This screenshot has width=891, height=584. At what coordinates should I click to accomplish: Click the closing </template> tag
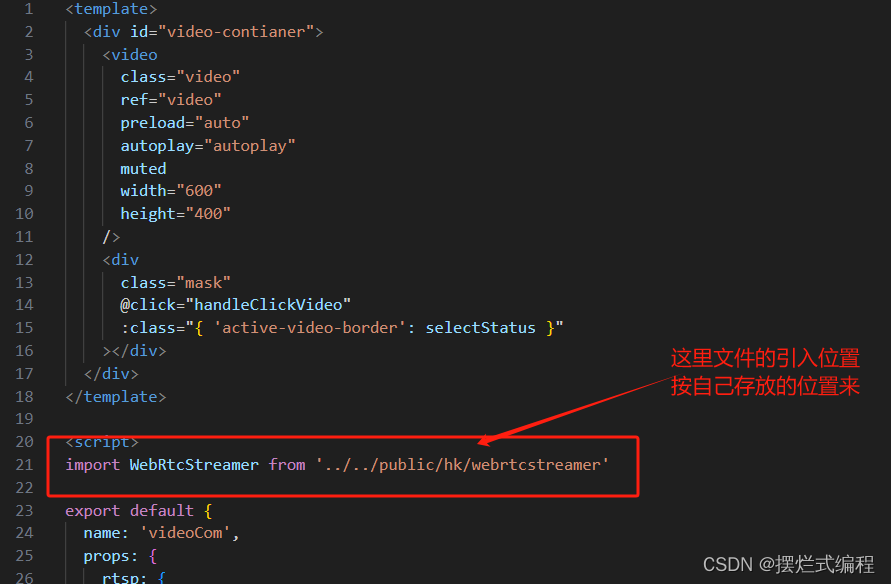pyautogui.click(x=116, y=397)
